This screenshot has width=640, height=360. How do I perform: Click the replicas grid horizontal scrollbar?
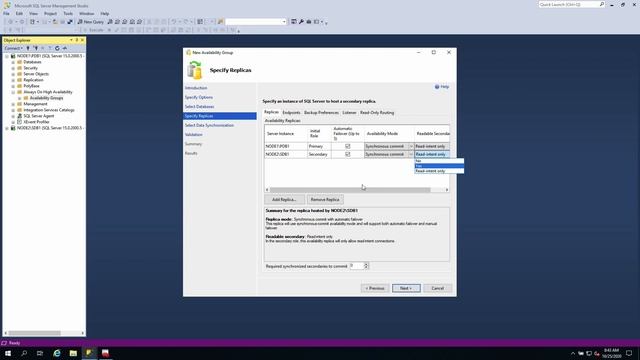350,190
